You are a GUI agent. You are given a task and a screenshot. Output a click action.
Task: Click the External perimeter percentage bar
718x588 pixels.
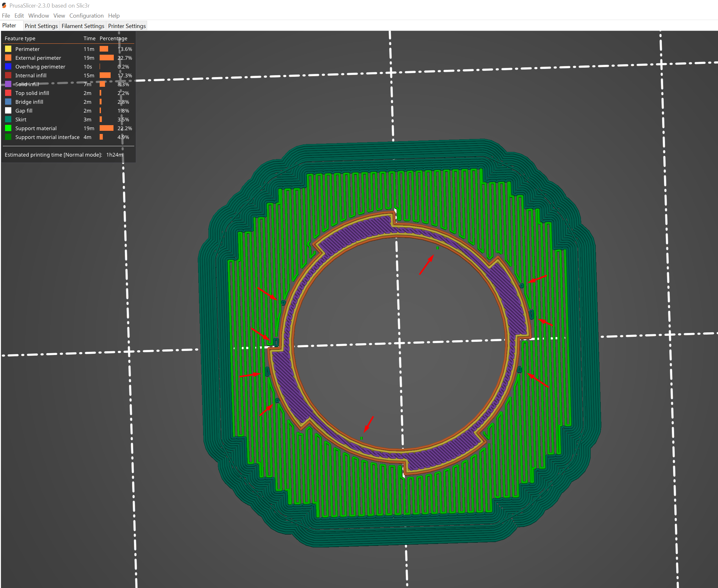107,58
